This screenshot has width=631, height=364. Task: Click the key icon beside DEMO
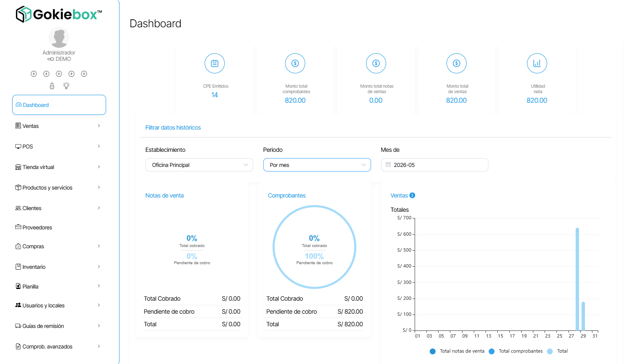[51, 59]
